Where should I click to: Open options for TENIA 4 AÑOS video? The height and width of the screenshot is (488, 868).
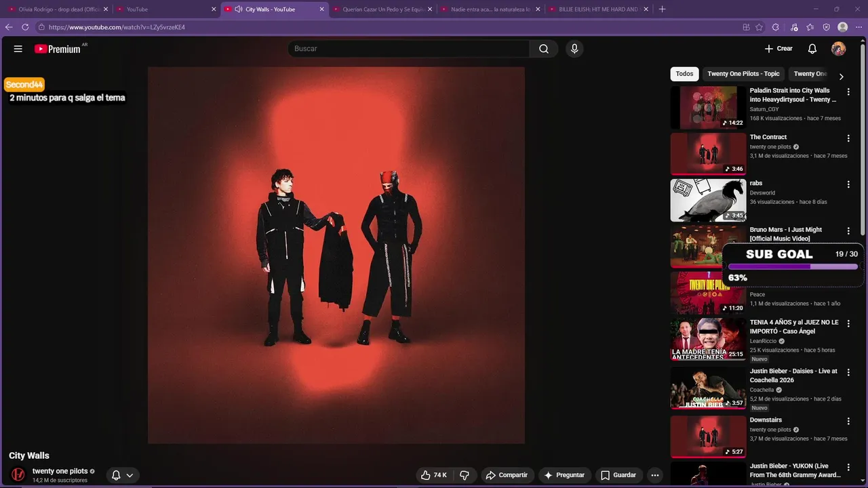pos(848,323)
